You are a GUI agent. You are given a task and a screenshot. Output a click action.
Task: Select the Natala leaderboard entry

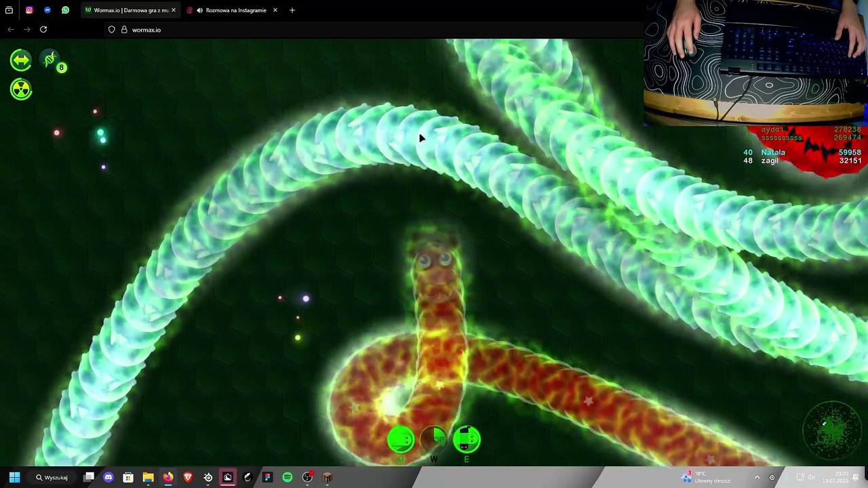click(802, 152)
